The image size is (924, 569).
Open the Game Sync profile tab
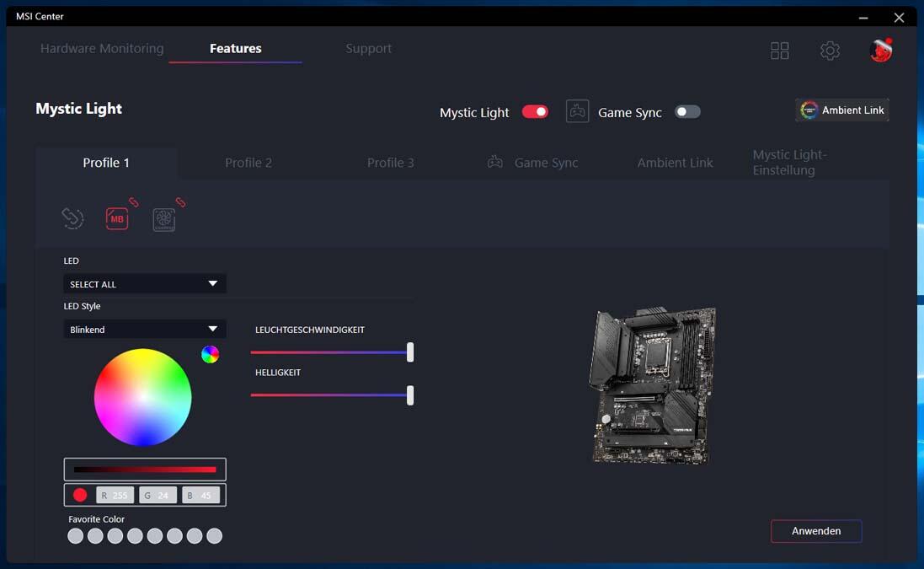[x=532, y=163]
